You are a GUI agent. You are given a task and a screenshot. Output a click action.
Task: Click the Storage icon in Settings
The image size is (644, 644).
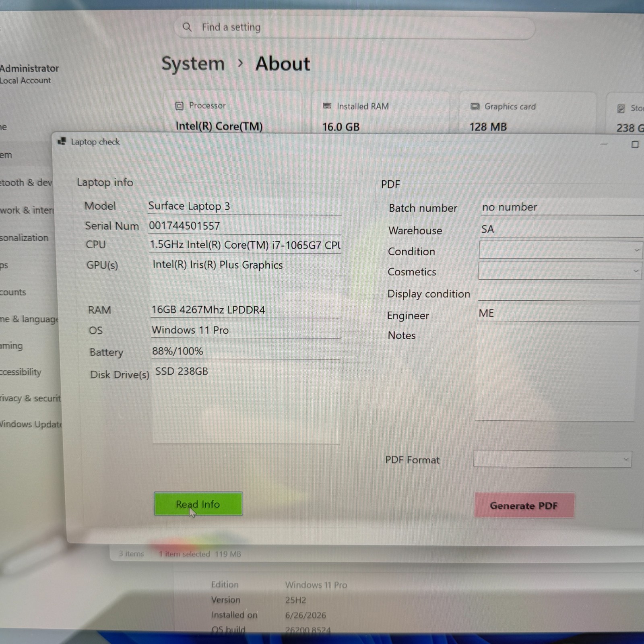pos(621,108)
